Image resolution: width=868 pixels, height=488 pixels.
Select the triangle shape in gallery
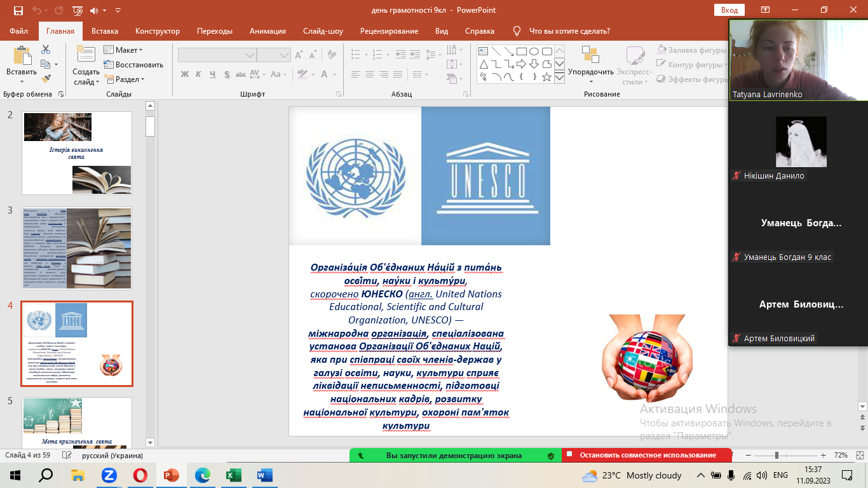click(483, 64)
